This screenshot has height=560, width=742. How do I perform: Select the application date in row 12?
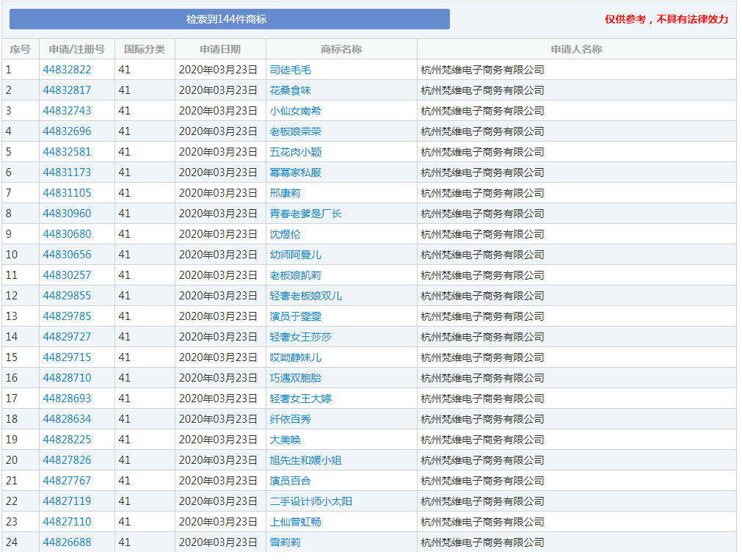tap(218, 296)
